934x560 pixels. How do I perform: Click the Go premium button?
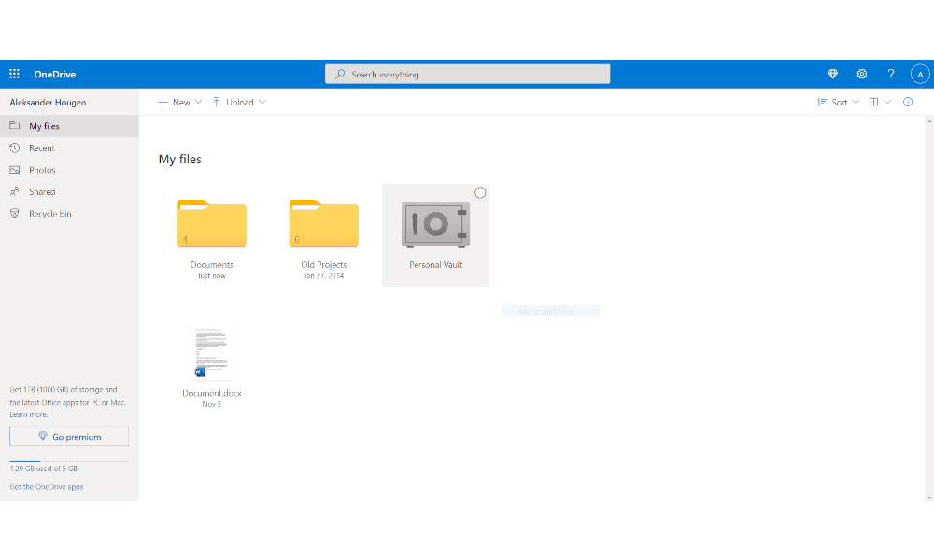[69, 437]
